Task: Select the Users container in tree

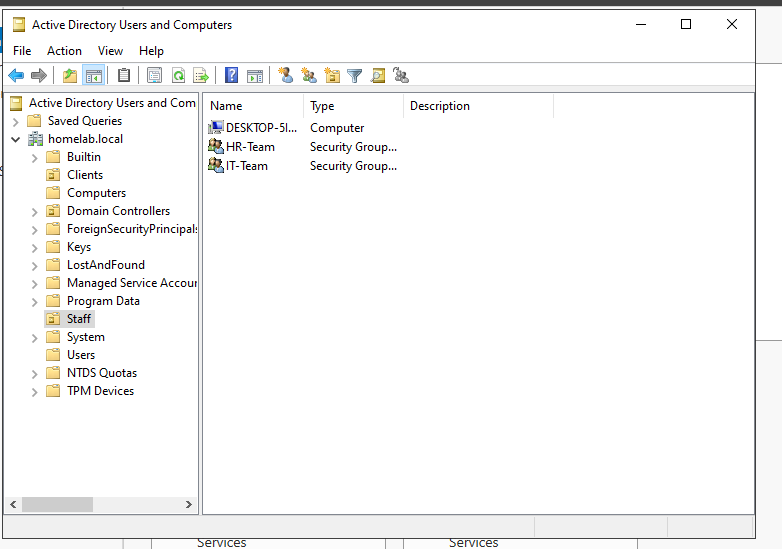Action: [x=80, y=355]
